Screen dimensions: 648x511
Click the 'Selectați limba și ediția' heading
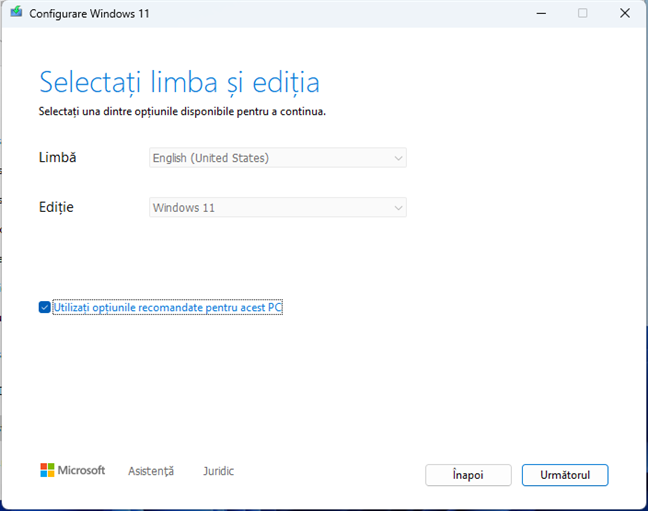point(179,82)
